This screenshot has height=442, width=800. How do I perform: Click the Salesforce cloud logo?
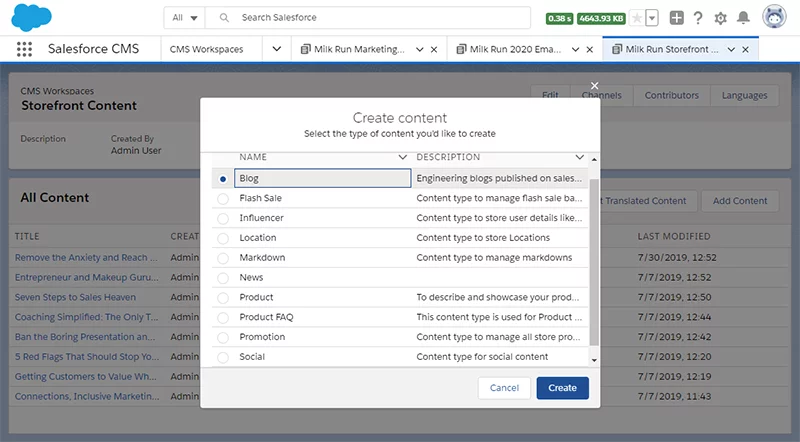pos(31,17)
